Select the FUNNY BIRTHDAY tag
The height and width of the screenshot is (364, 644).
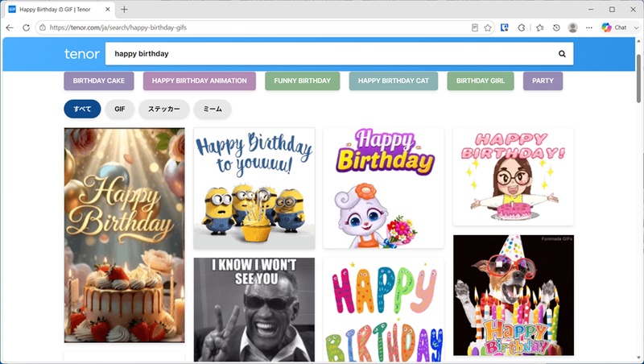[303, 81]
